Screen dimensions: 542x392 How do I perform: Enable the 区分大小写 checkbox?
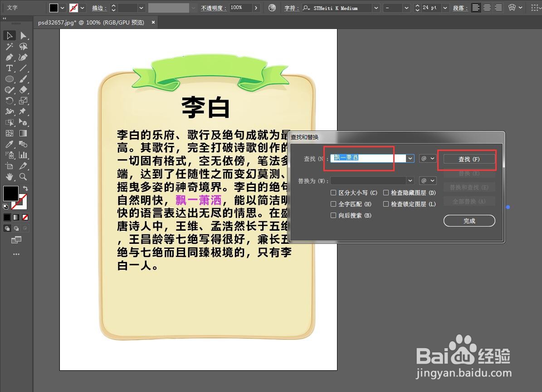(x=334, y=193)
